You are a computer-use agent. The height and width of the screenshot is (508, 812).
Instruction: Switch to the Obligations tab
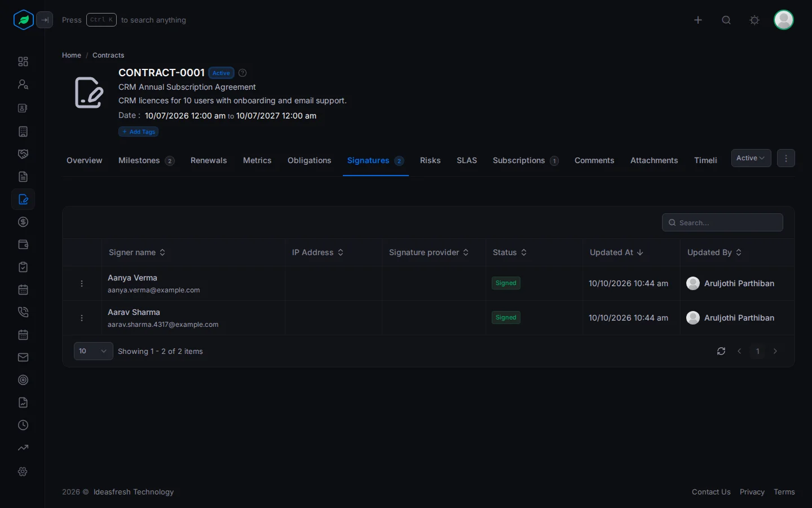310,160
